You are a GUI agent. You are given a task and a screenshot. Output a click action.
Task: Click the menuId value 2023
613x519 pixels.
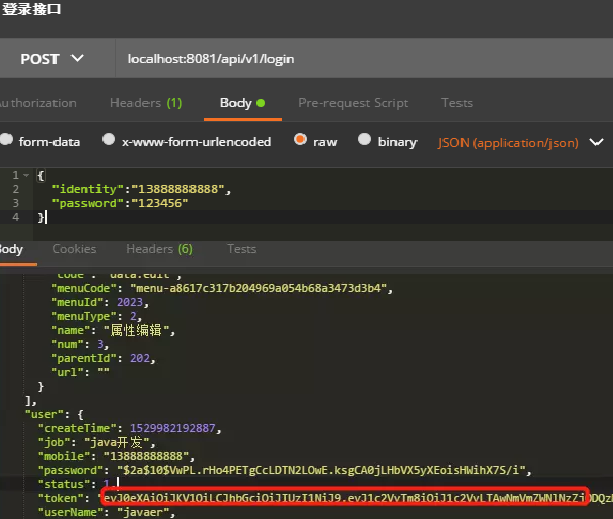(x=130, y=302)
